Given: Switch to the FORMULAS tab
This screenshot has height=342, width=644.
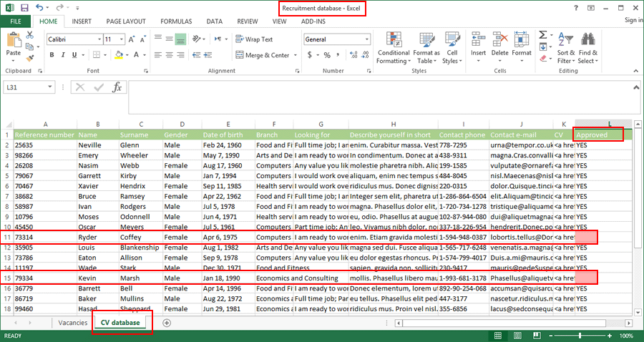Looking at the screenshot, I should click(176, 21).
